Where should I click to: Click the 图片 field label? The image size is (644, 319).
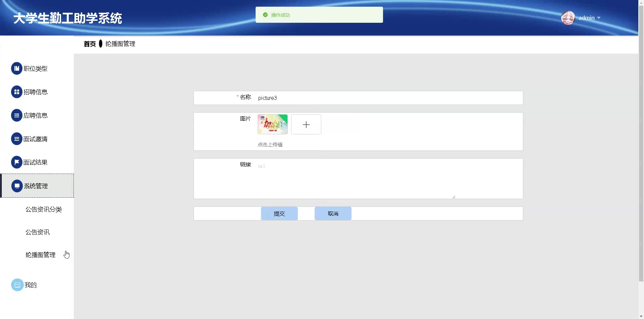tap(246, 119)
